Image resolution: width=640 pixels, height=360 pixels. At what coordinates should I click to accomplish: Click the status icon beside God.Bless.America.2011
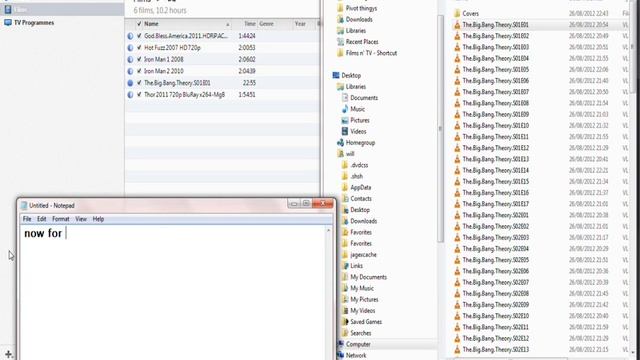[x=130, y=36]
